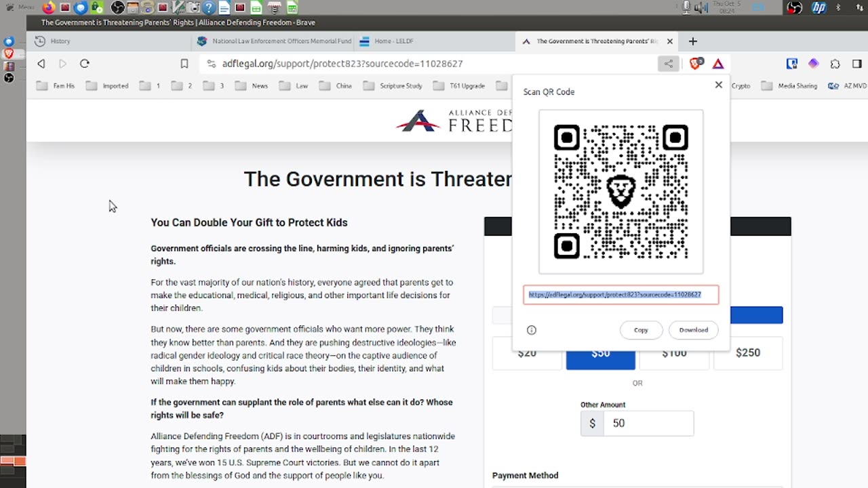Open the bookmarks folder labeled 3

(x=214, y=86)
